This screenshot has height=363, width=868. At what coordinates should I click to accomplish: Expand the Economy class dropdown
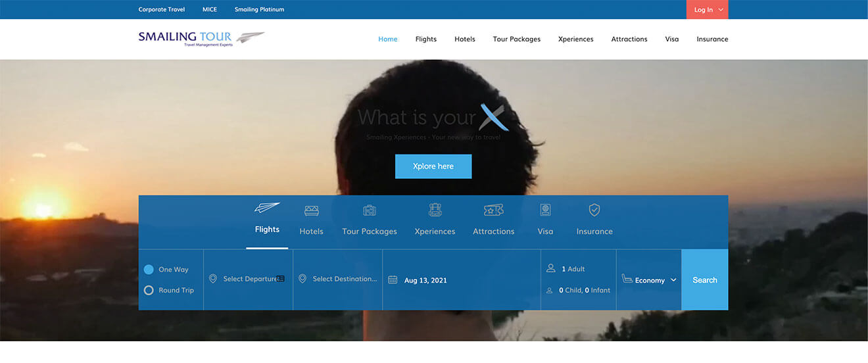click(x=649, y=280)
